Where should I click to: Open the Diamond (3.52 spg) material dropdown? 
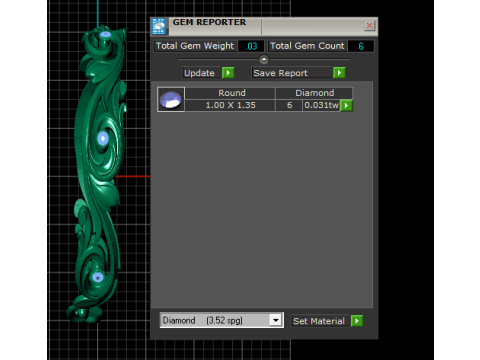tap(276, 320)
